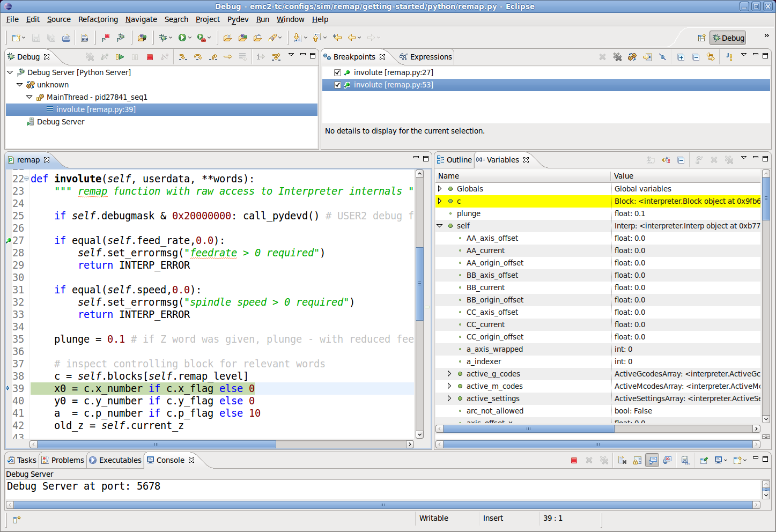Expand all entries in the Breakpoints view
776x532 pixels.
[681, 57]
